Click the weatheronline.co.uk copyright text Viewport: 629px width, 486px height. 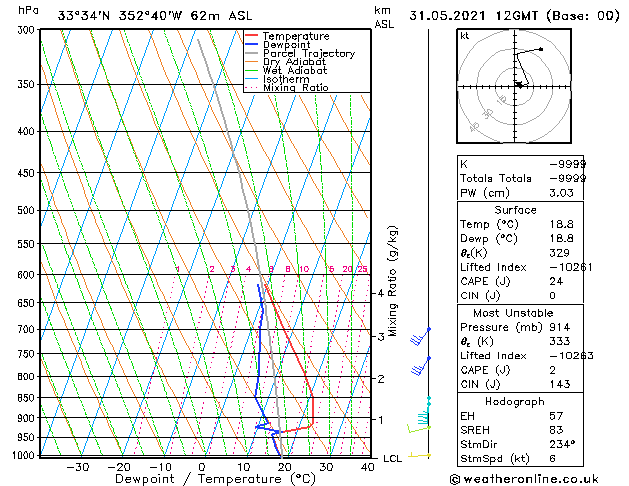point(525,479)
